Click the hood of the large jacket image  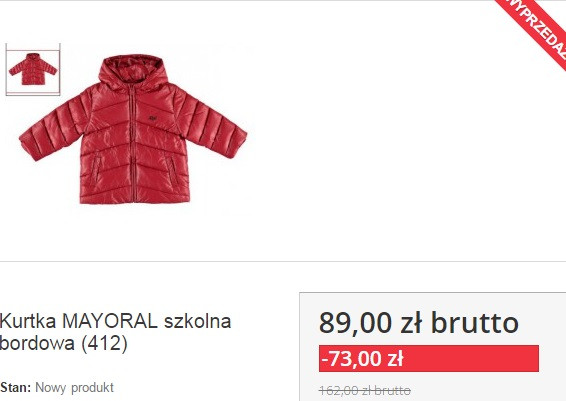click(133, 70)
